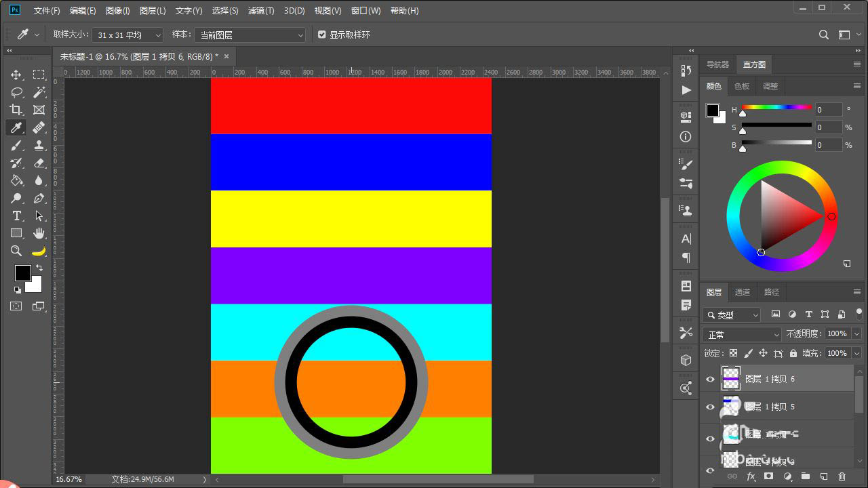Open the Actions panel play icon

[686, 89]
